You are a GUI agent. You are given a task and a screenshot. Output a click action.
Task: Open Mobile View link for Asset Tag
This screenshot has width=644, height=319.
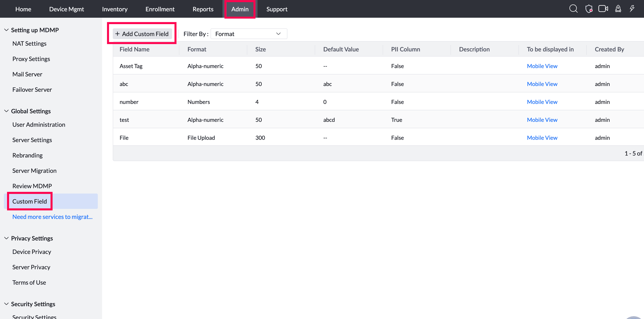click(542, 66)
